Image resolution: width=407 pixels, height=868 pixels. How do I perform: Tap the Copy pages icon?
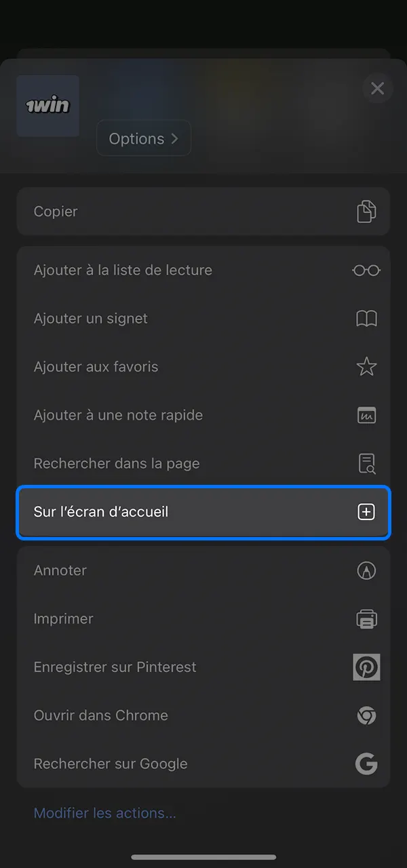366,212
